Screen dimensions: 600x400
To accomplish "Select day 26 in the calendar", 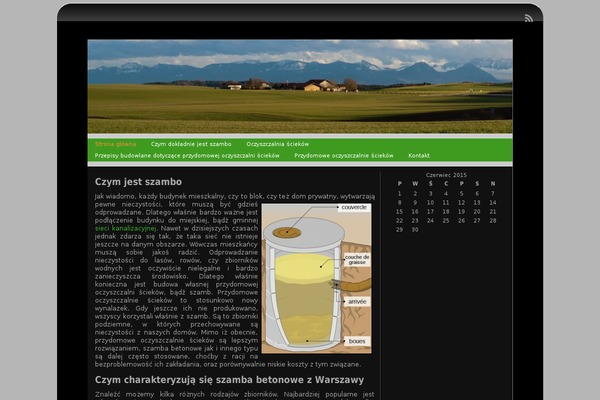I will pyautogui.click(x=461, y=221).
